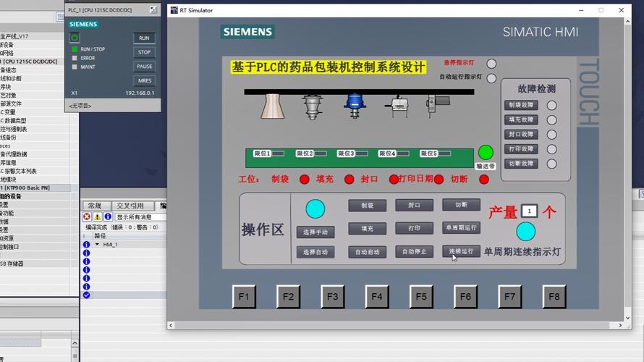Click the grey filling hopper graphic
This screenshot has height=362, width=644.
(312, 107)
